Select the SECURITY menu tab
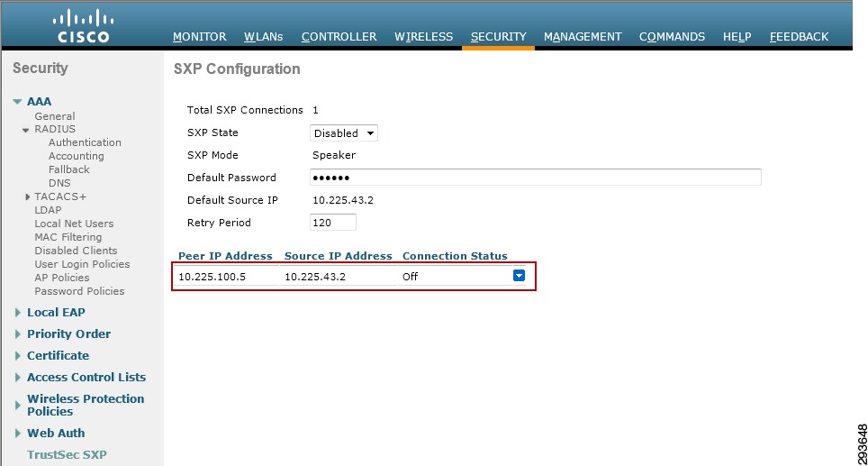Viewport: 868px width, 466px height. point(498,37)
